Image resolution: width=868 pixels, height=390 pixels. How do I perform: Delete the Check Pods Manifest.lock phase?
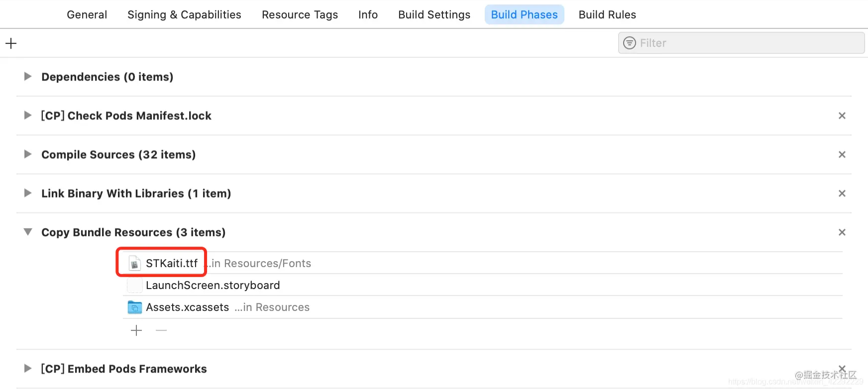842,116
